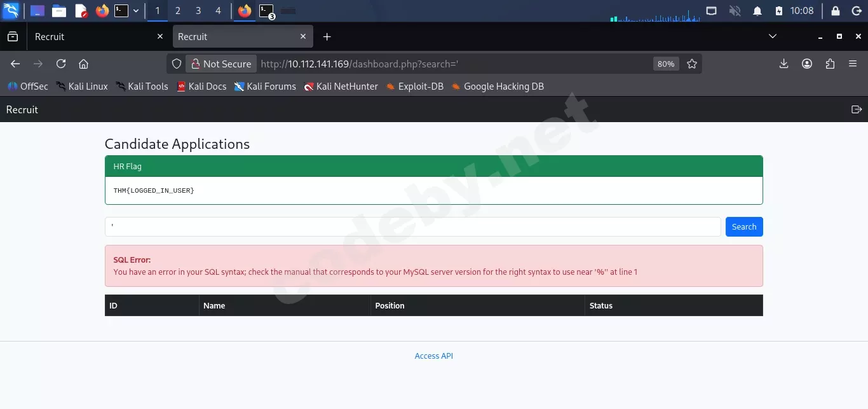Open the Firefox account menu
Image resolution: width=868 pixels, height=409 pixels.
pos(807,64)
